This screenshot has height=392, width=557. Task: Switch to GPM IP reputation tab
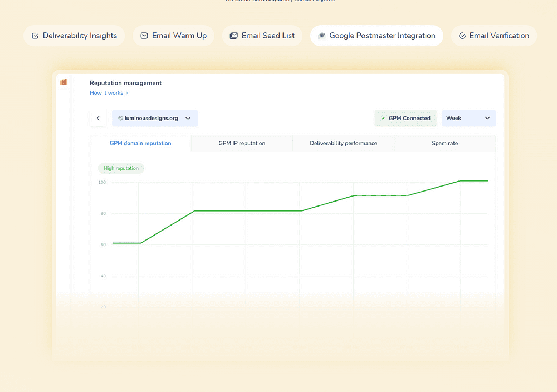point(242,143)
